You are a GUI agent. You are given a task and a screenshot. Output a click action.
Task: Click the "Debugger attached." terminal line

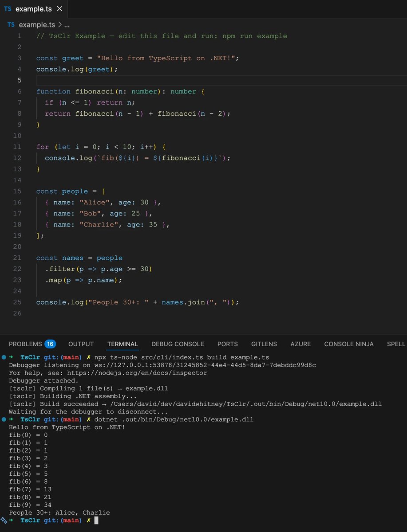(43, 380)
